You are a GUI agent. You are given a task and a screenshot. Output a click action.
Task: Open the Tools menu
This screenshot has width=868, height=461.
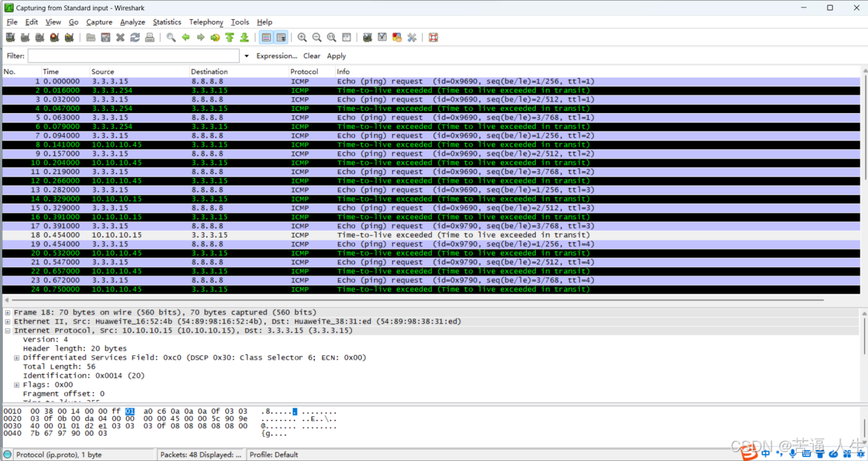(240, 22)
